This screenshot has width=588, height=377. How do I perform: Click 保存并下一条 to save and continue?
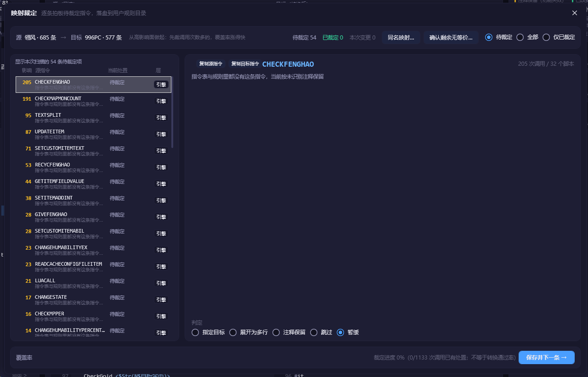[x=547, y=357]
